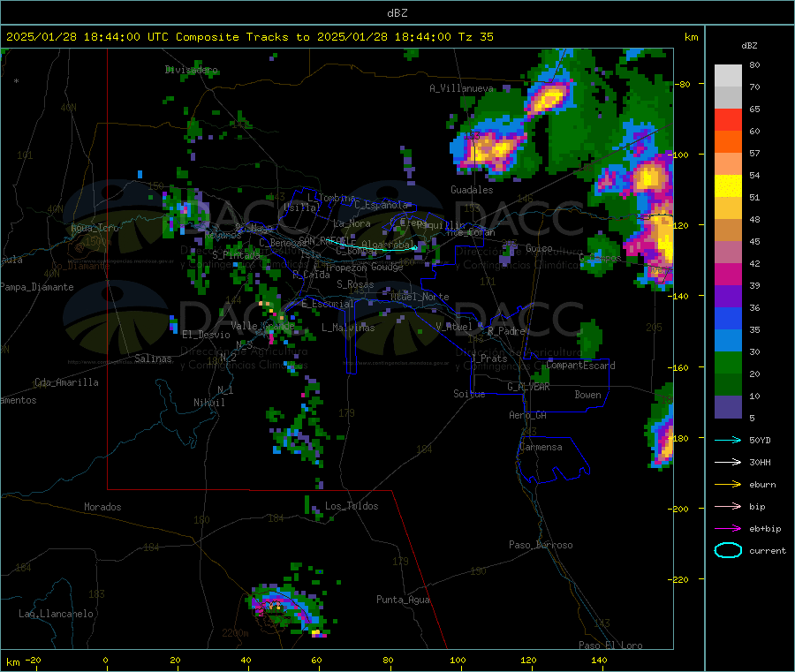Viewport: 795px width, 672px height.
Task: Click the El_Desvio map label
Action: click(207, 335)
